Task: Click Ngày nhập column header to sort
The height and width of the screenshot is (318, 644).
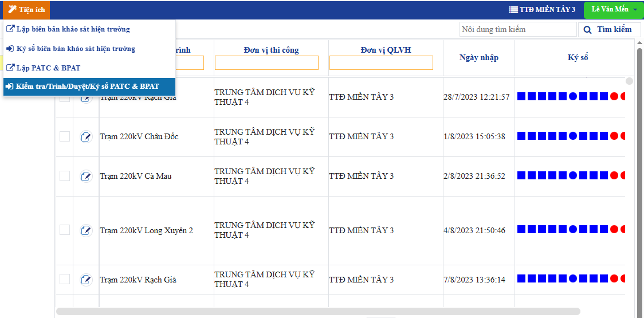Action: [478, 57]
